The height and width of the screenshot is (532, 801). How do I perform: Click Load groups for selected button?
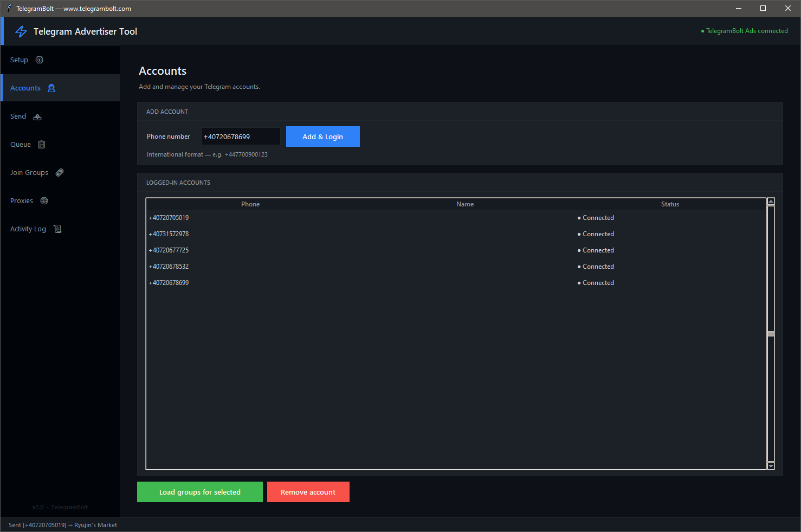click(x=200, y=492)
